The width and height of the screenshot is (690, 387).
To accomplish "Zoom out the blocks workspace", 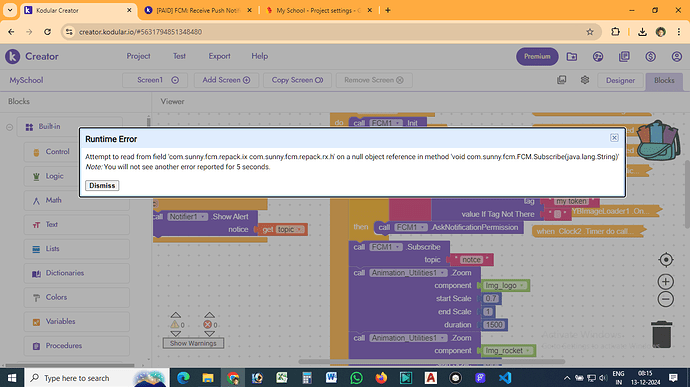I will click(666, 299).
